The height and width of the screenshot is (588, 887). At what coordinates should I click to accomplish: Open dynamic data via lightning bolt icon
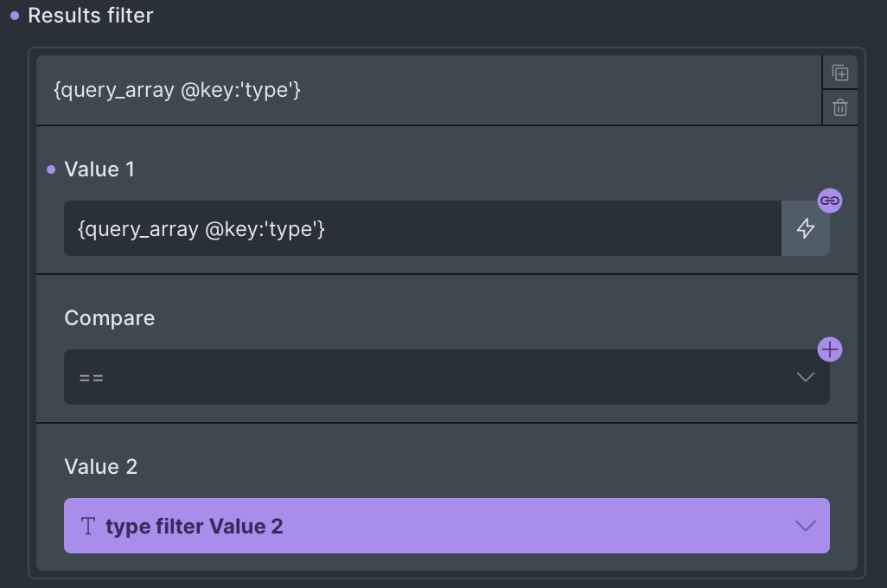pyautogui.click(x=806, y=228)
